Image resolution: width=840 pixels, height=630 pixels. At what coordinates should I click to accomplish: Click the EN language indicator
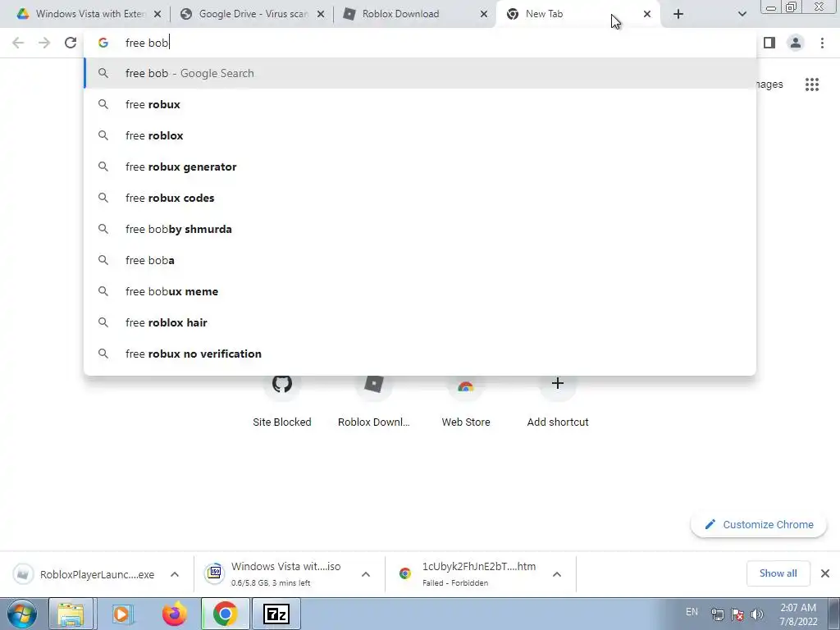coord(692,612)
